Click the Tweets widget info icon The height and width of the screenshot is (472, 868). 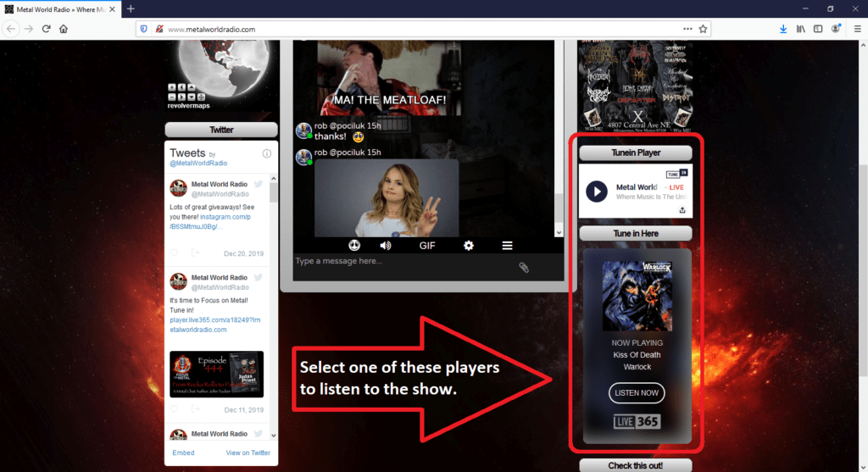267,153
